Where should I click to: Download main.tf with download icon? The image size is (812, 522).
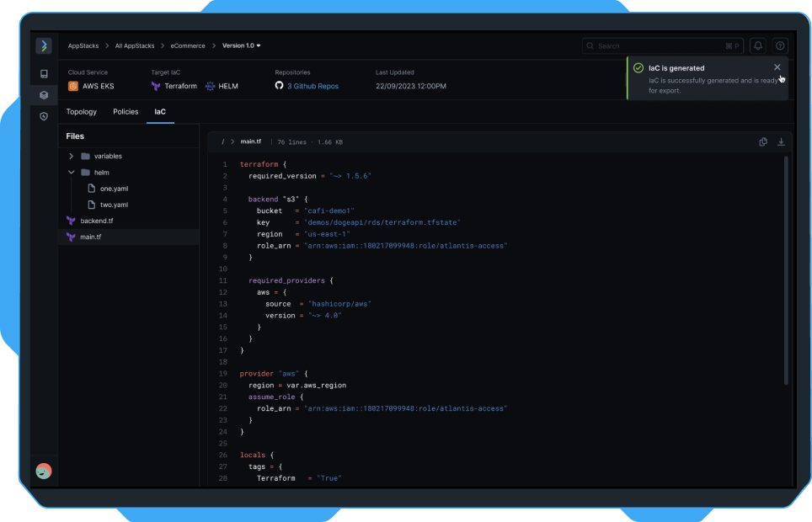coord(781,142)
